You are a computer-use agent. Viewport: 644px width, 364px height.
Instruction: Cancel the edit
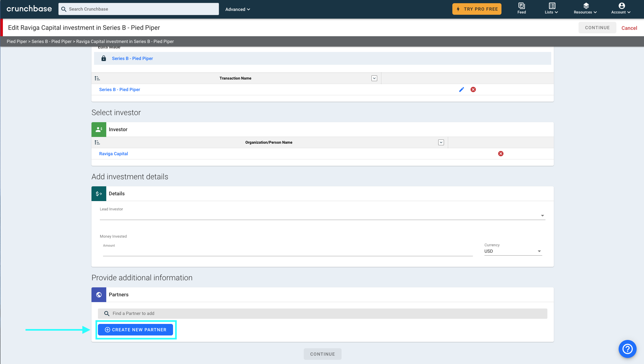629,28
